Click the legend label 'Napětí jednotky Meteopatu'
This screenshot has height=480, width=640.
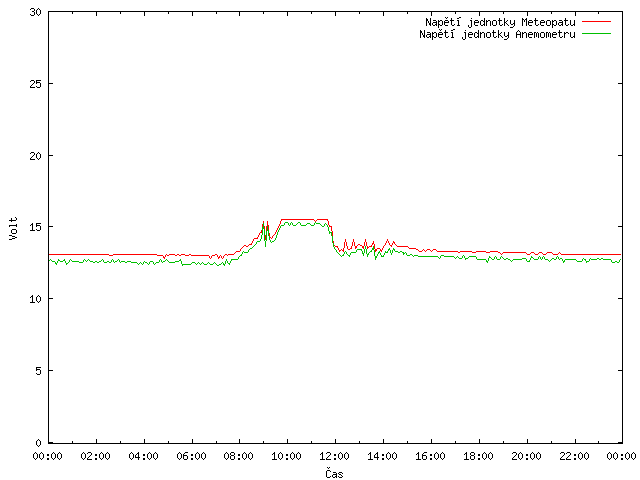[x=500, y=22]
